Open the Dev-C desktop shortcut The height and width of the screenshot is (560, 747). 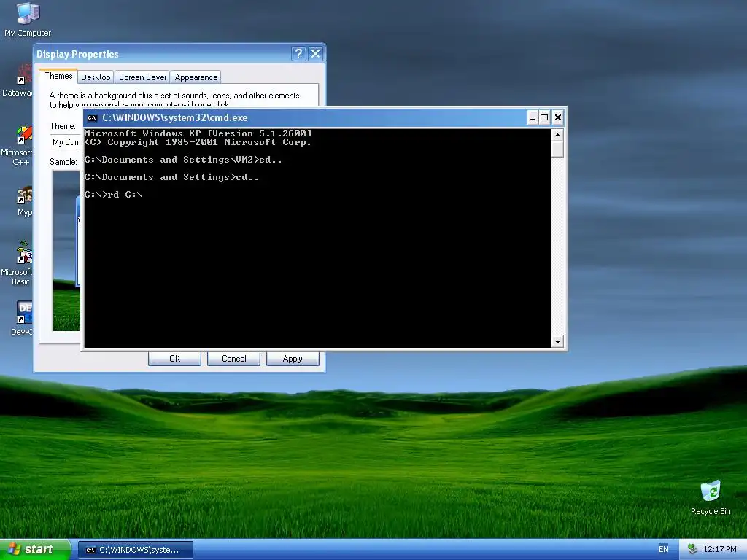[x=22, y=318]
